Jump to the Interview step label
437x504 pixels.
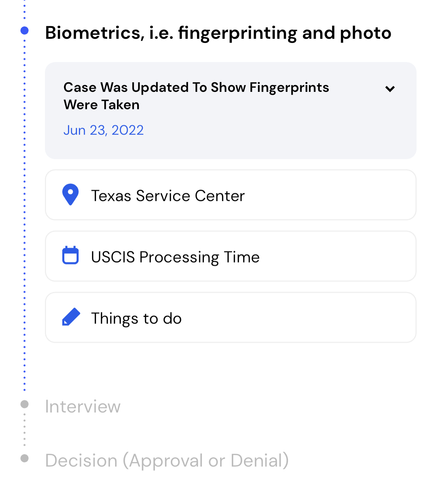(x=83, y=406)
